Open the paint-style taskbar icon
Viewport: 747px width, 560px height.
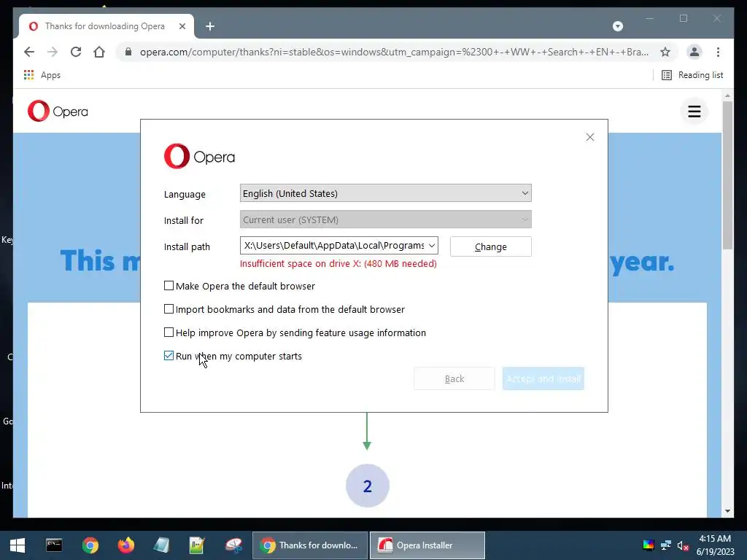[233, 545]
